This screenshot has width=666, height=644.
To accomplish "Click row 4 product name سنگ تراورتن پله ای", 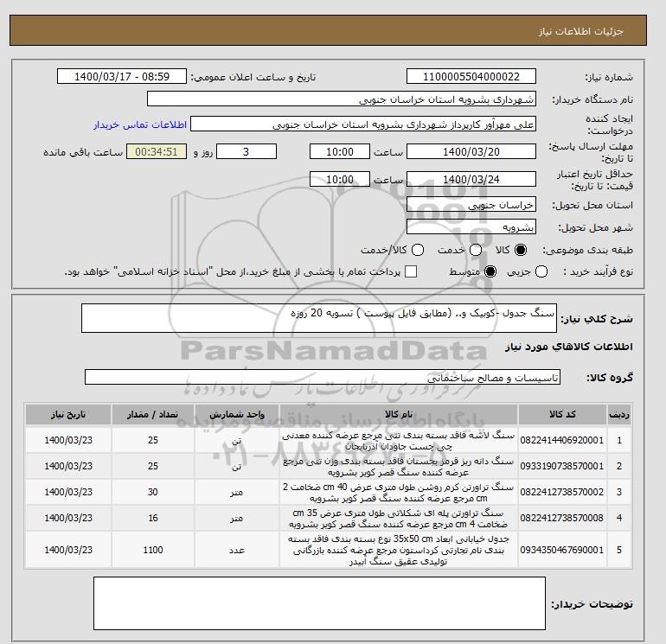I will click(x=399, y=519).
